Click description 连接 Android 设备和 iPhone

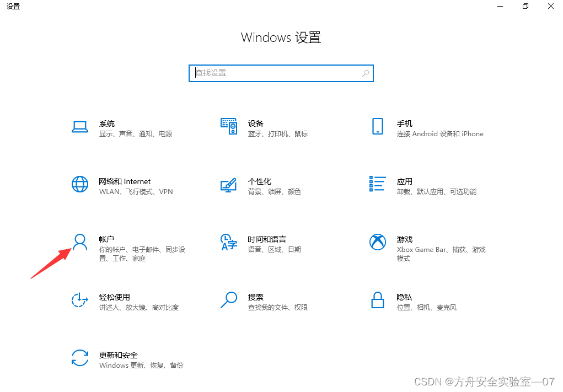[x=440, y=134]
